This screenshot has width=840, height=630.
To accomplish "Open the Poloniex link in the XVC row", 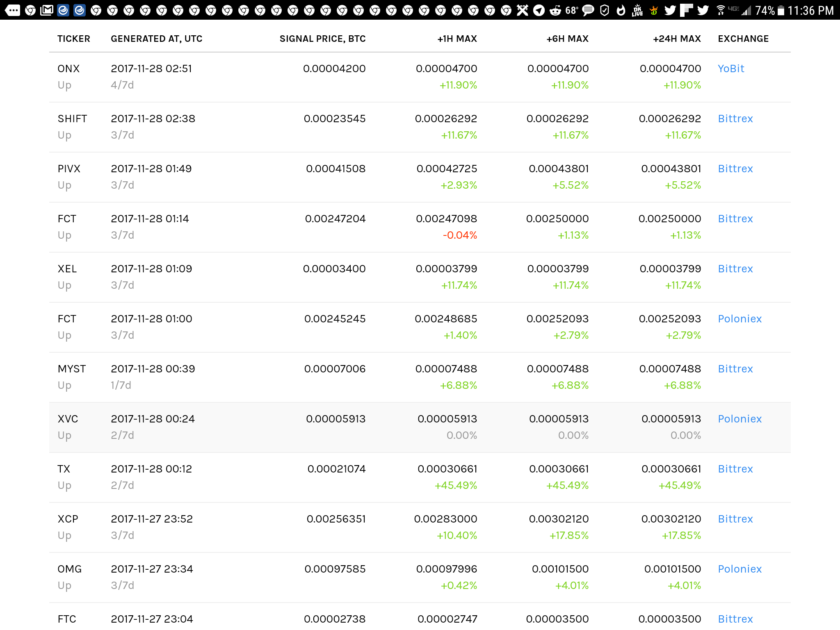I will 740,419.
